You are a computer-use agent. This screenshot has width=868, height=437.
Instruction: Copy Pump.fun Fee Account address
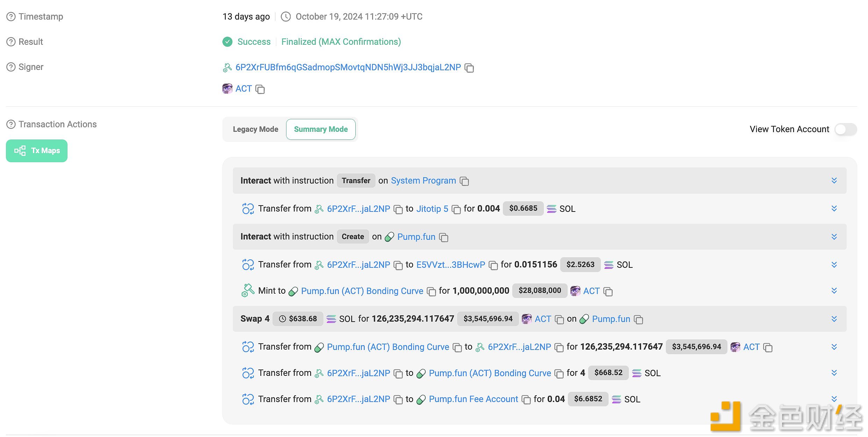526,400
